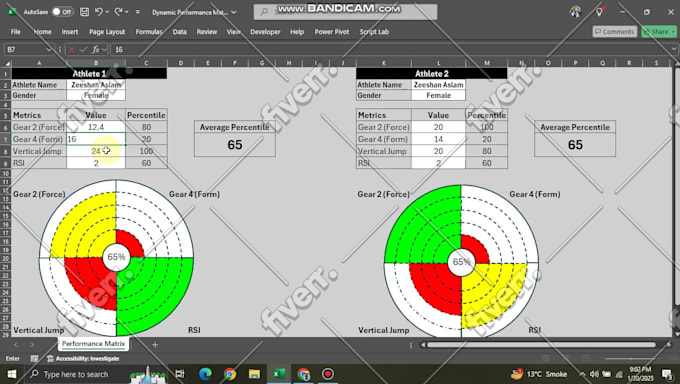Click the Excel taskbar icon
Viewport: 680px width, 384px height.
point(278,374)
